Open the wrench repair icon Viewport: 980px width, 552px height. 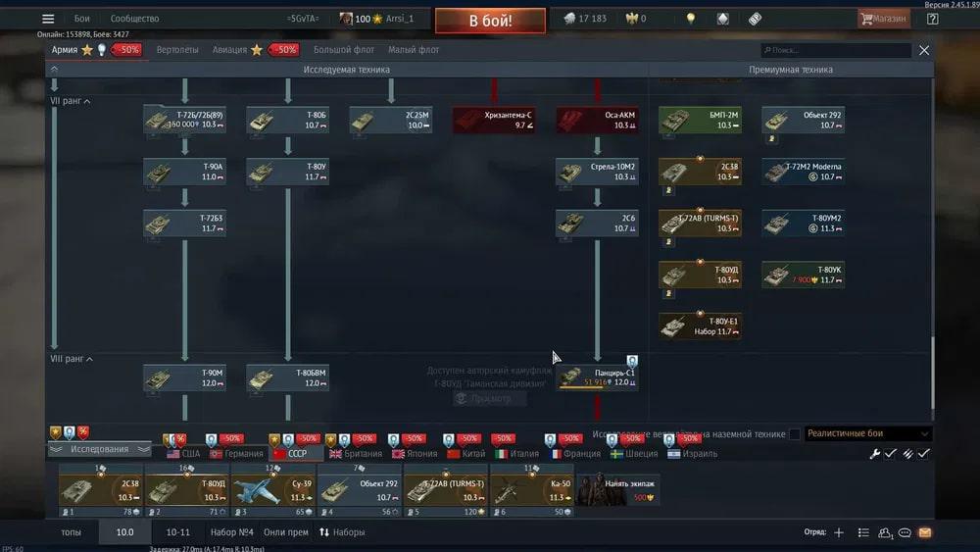(x=875, y=454)
